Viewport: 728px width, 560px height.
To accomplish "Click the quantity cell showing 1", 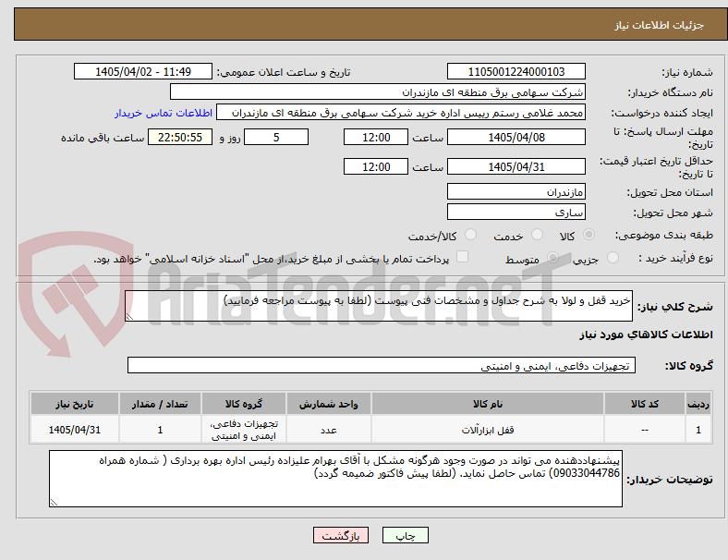I will (160, 430).
